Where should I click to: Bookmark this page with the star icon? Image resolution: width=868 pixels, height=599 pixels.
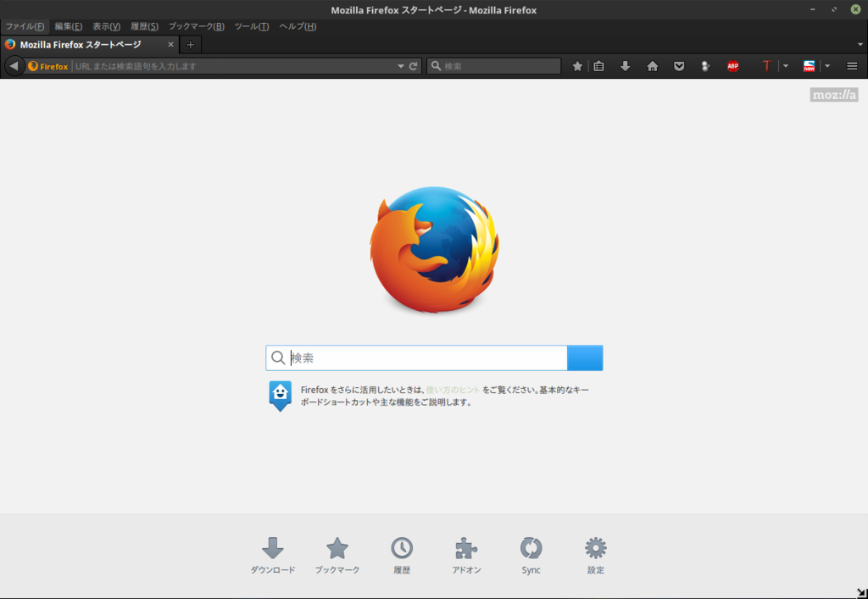[x=577, y=66]
